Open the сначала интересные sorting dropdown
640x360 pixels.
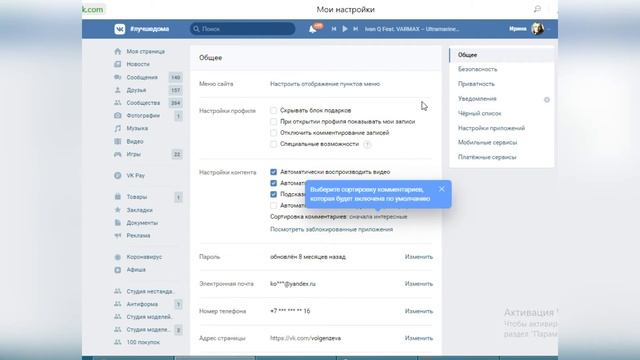tap(378, 217)
